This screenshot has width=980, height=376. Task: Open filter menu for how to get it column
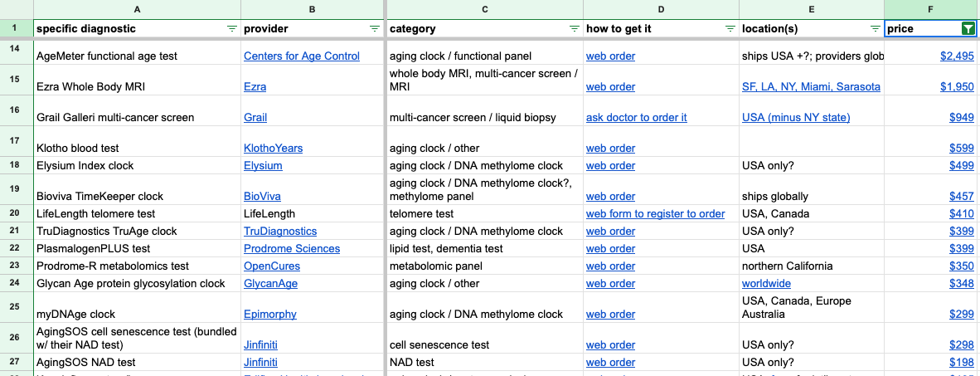pyautogui.click(x=730, y=29)
